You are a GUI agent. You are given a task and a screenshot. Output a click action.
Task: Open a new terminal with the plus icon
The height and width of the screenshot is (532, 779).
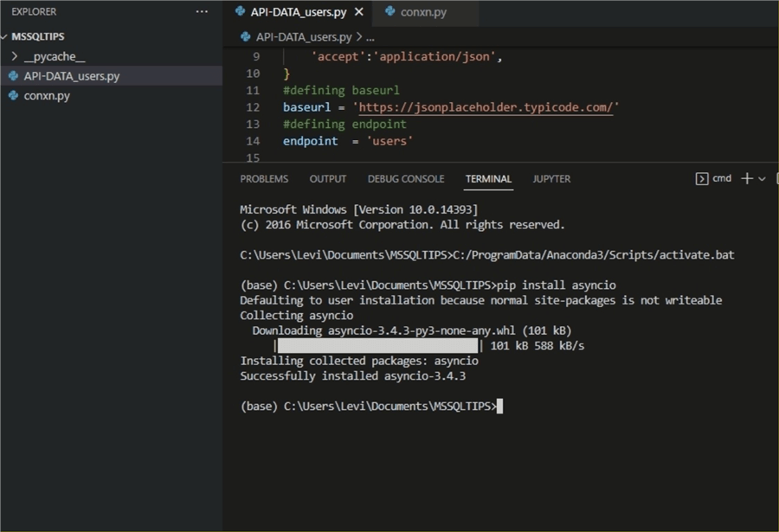[x=744, y=178]
